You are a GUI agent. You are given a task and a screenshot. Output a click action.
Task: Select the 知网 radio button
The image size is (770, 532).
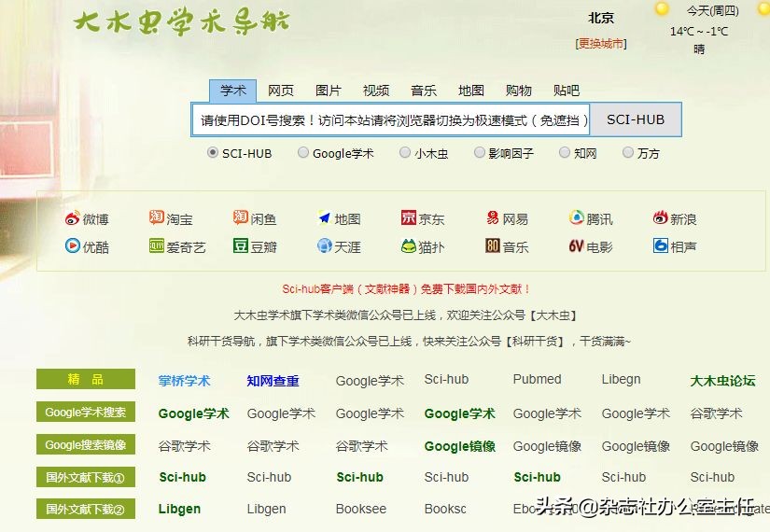565,152
